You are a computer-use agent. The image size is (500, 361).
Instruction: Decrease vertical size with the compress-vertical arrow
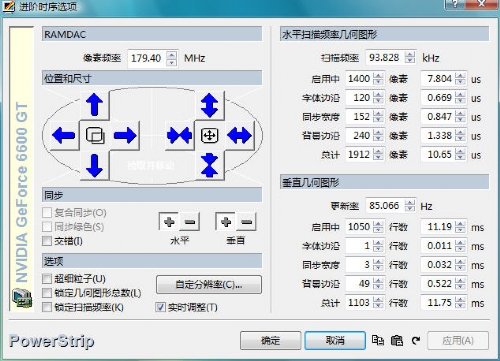(x=209, y=165)
